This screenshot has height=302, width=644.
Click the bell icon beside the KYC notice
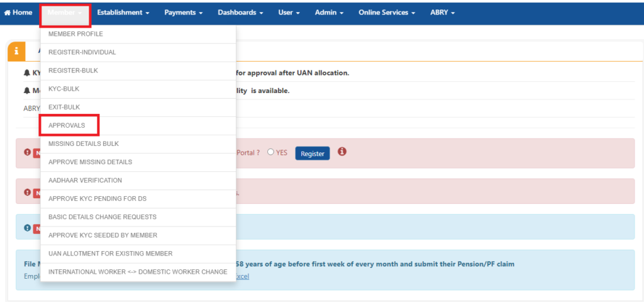(27, 73)
